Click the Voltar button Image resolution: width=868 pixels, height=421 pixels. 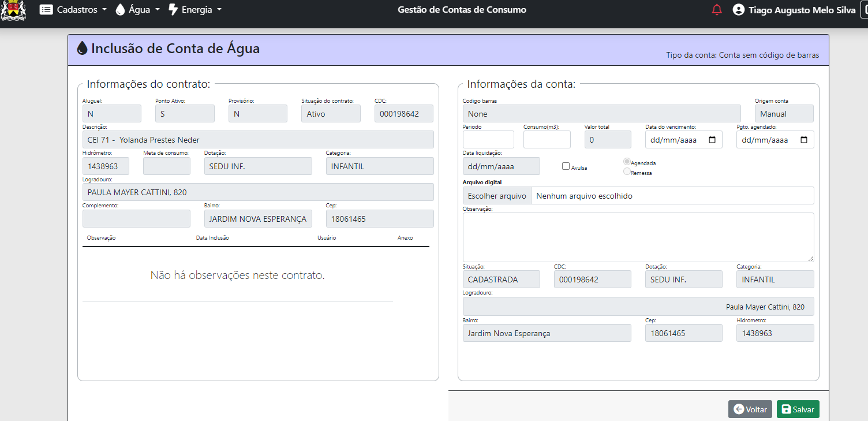(750, 409)
